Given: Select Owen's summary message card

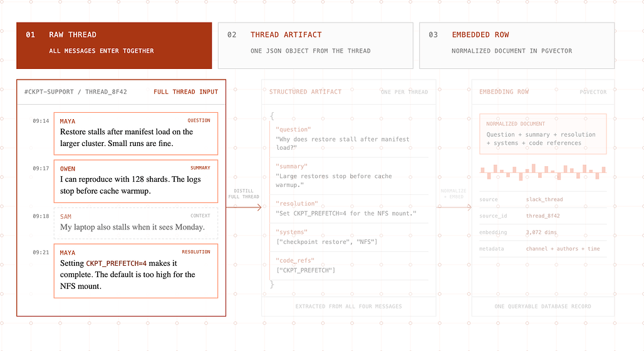Looking at the screenshot, I should coord(136,181).
